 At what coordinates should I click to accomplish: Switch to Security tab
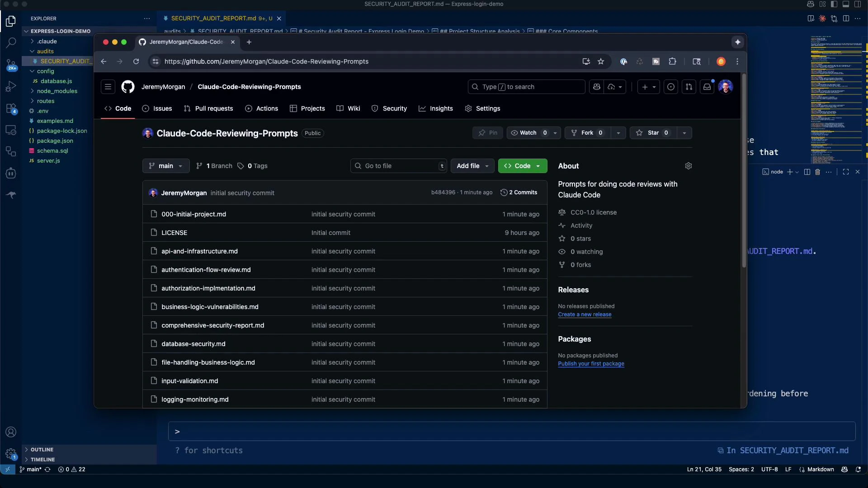pos(389,108)
